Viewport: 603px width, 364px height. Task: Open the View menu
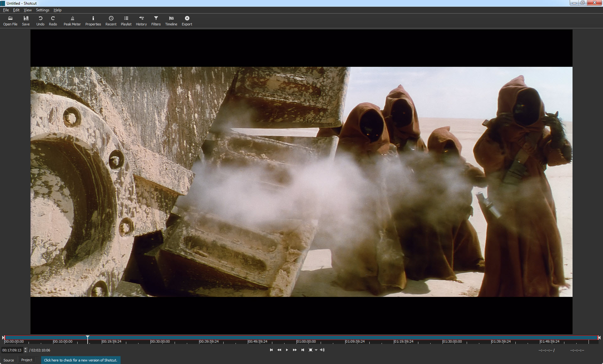coord(28,10)
